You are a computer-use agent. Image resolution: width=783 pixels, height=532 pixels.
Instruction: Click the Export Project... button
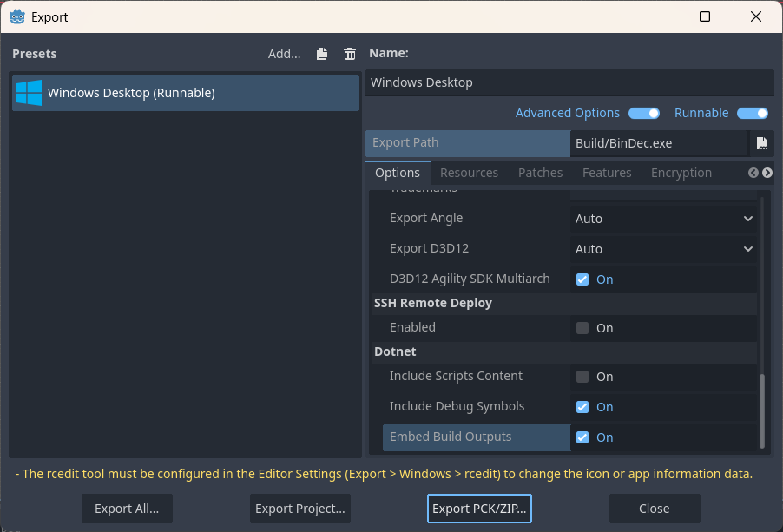300,509
